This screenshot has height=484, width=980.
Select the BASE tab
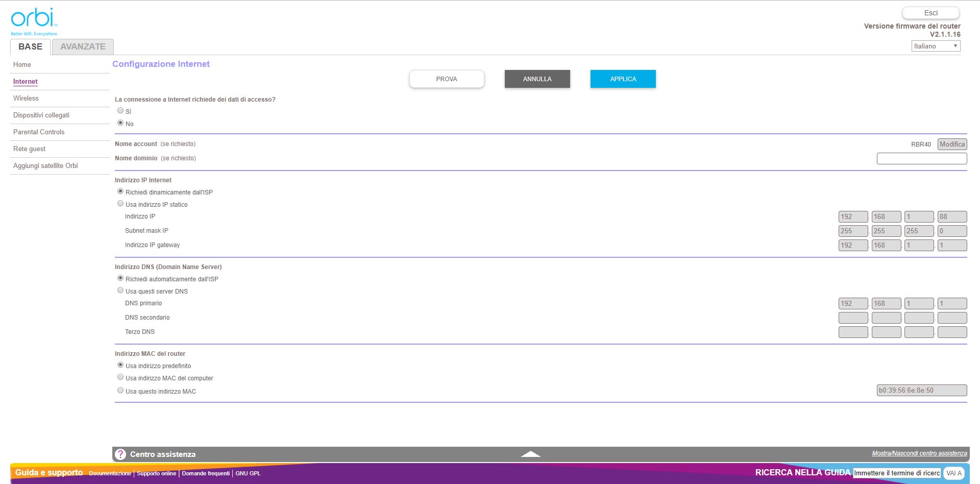[30, 46]
